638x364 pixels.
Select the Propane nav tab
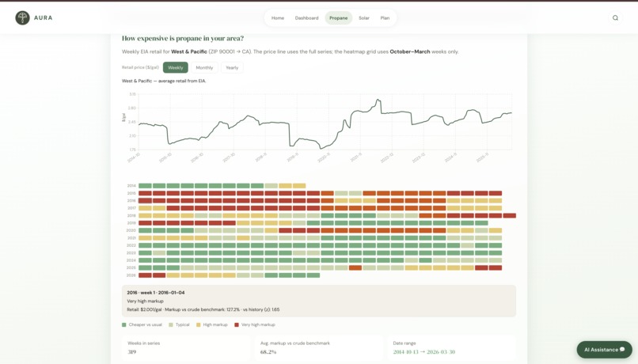pos(339,18)
